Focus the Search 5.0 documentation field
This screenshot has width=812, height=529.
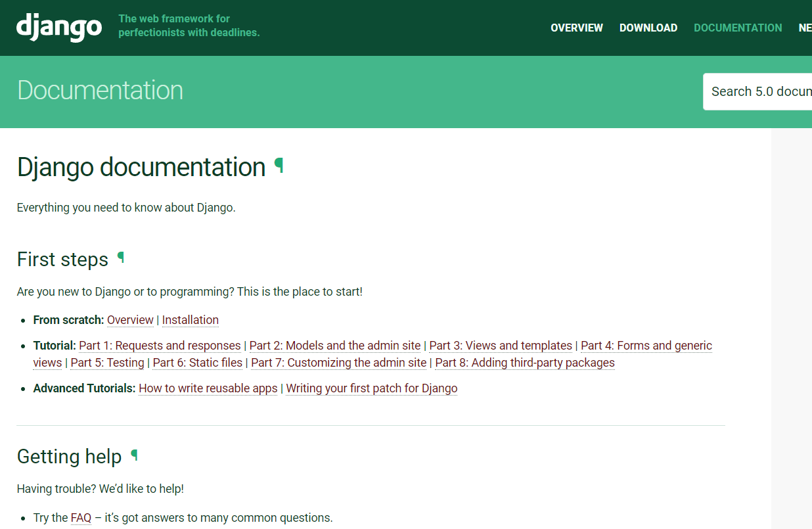tap(757, 91)
